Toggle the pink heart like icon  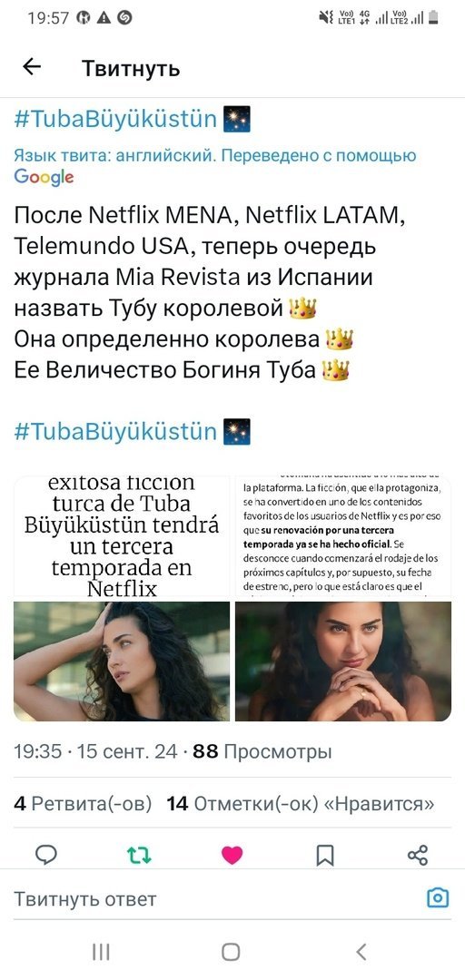click(232, 855)
